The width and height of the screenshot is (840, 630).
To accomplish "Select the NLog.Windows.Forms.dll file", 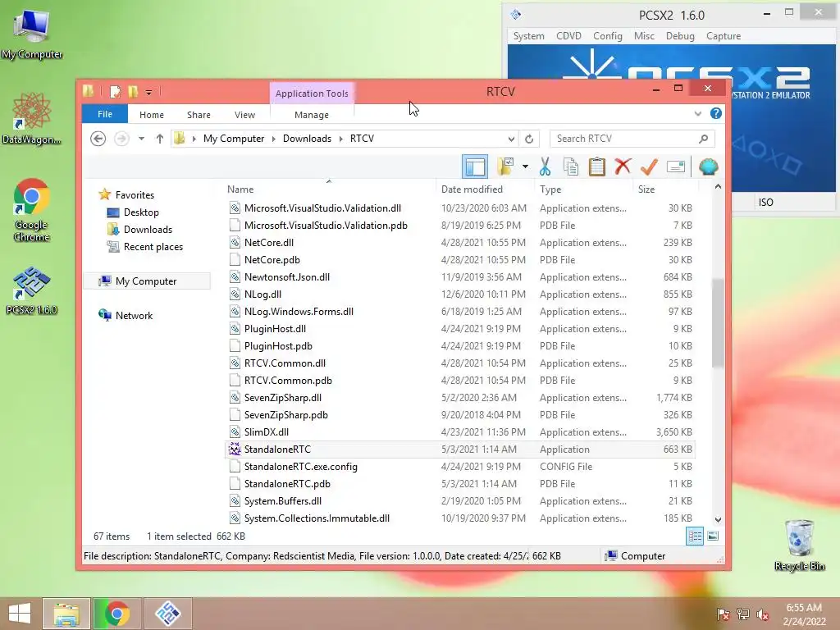I will pos(460,312).
